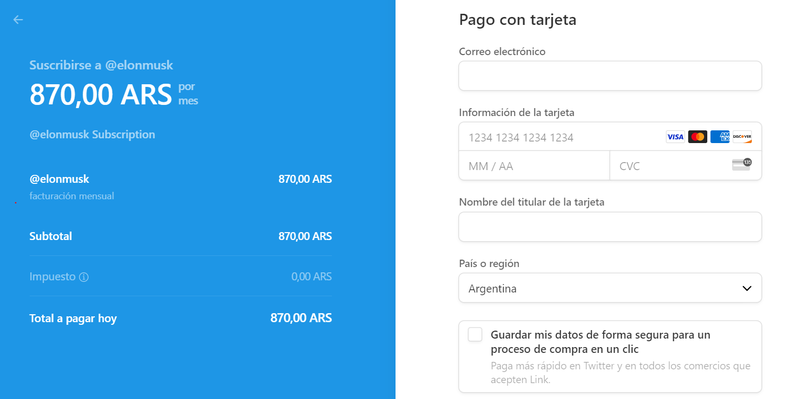Click the 0,00 ARS tax amount
This screenshot has height=399, width=790.
[311, 277]
